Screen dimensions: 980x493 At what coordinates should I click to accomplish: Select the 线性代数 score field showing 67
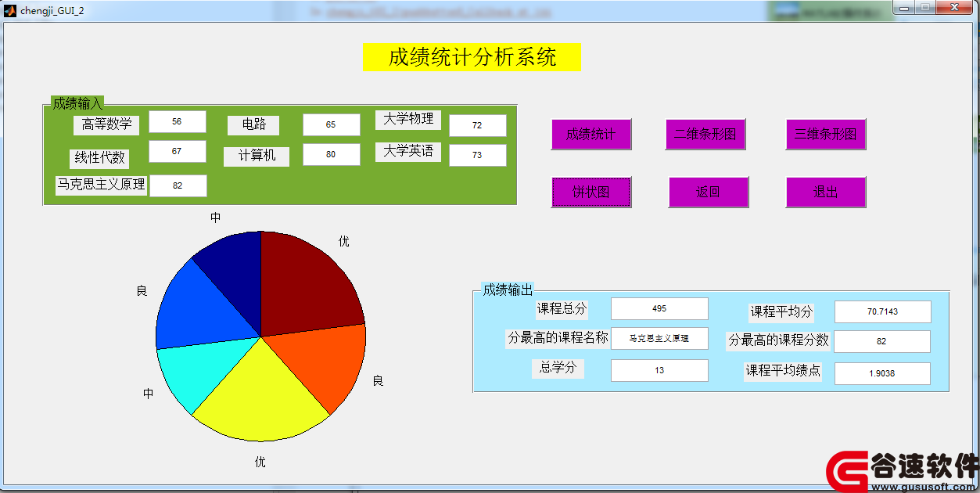pyautogui.click(x=178, y=151)
